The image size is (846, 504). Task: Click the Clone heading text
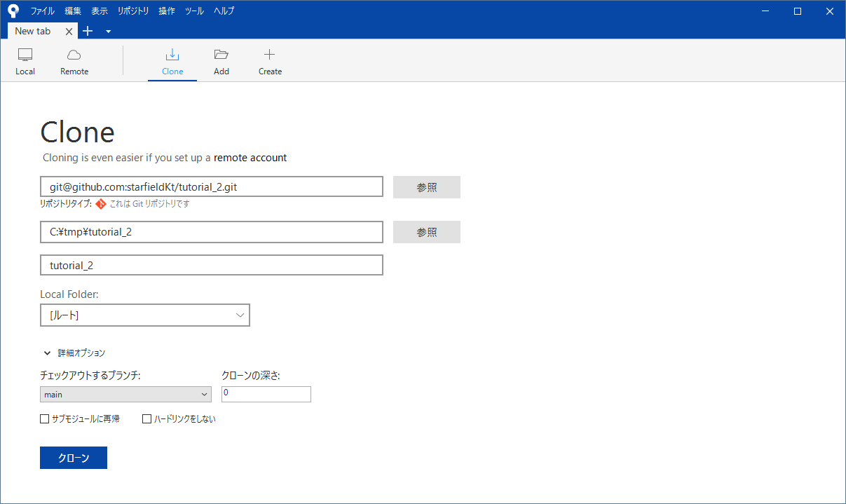[77, 132]
